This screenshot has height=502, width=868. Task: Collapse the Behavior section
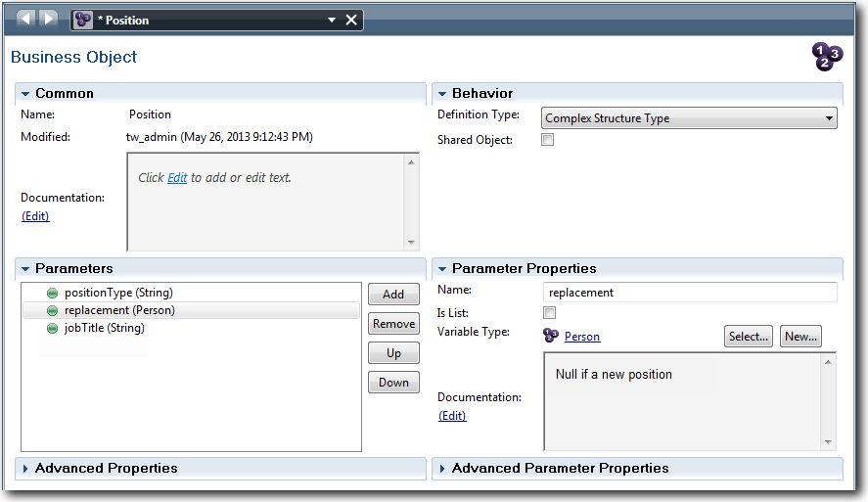pyautogui.click(x=442, y=94)
